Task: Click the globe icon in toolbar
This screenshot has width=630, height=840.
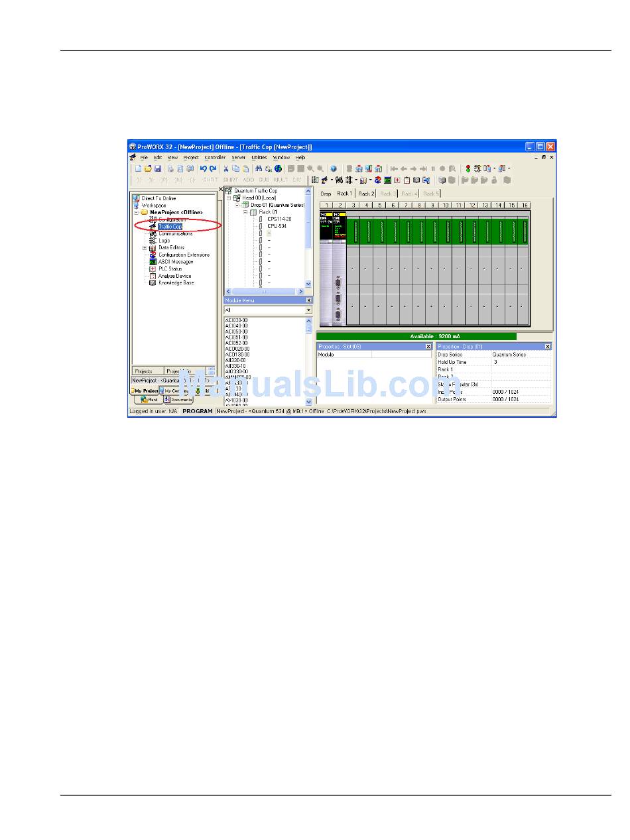Action: 278,168
